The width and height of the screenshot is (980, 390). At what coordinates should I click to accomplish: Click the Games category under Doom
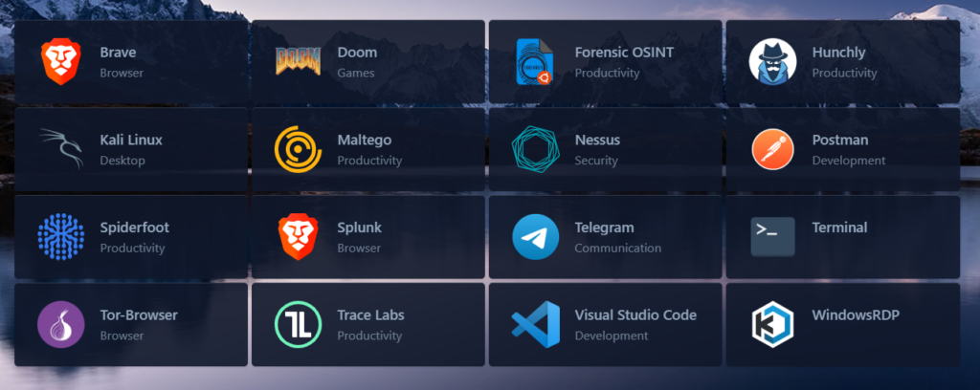point(356,73)
